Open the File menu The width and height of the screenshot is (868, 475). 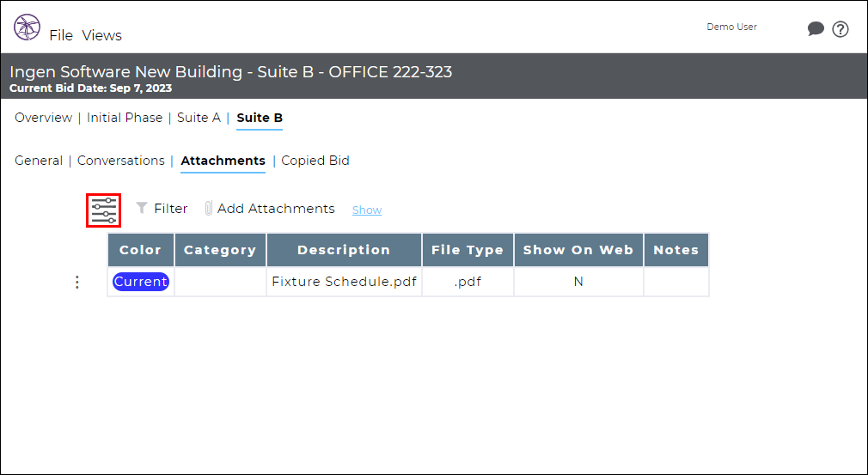point(61,35)
